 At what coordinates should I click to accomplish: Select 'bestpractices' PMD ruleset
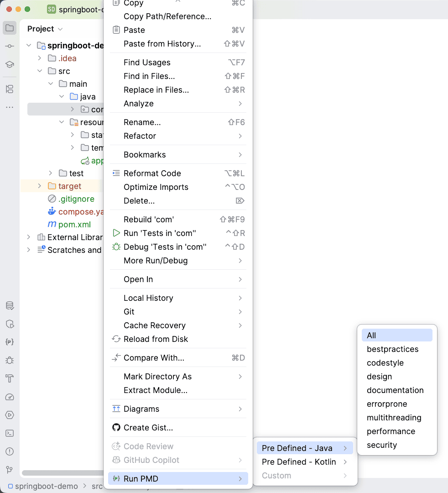[x=392, y=349]
